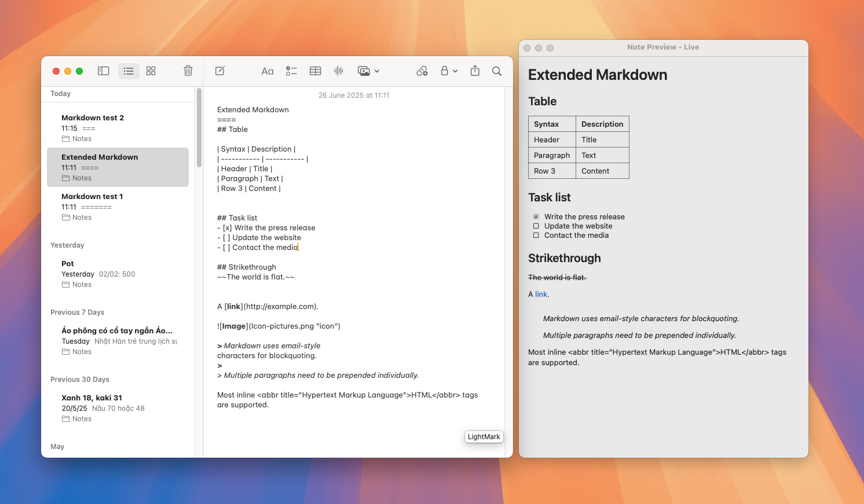Create a new note with the compose icon

point(219,71)
